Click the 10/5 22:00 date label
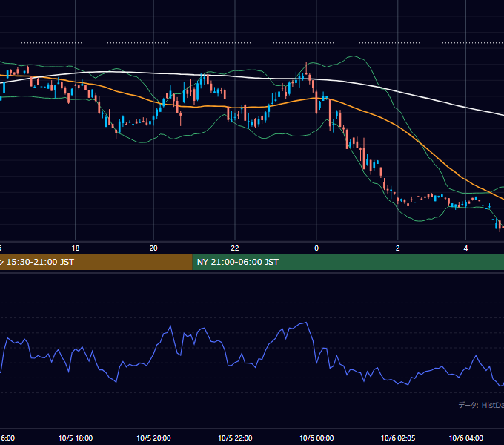The width and height of the screenshot is (504, 445). (235, 438)
